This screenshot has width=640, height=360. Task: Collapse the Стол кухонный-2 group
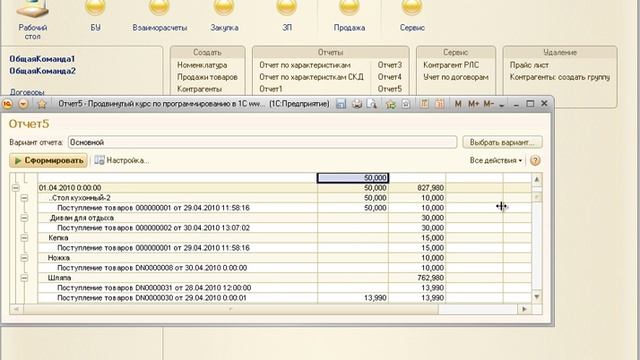(24, 198)
